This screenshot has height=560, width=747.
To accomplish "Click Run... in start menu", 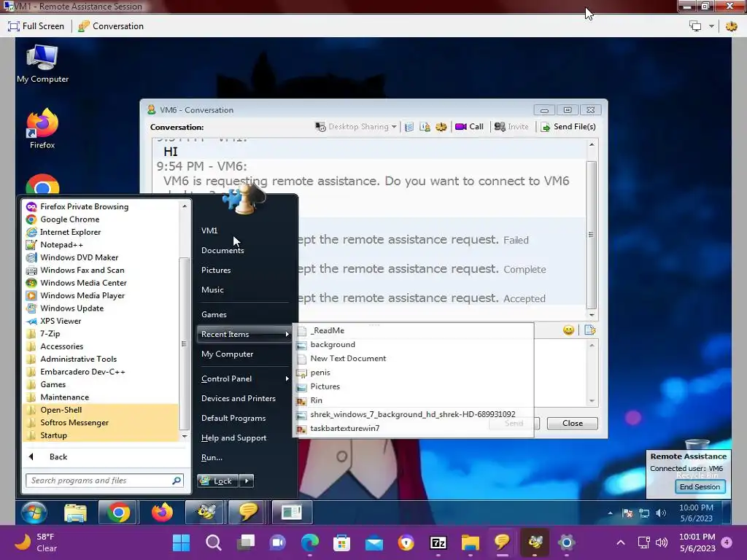I will click(x=212, y=458).
